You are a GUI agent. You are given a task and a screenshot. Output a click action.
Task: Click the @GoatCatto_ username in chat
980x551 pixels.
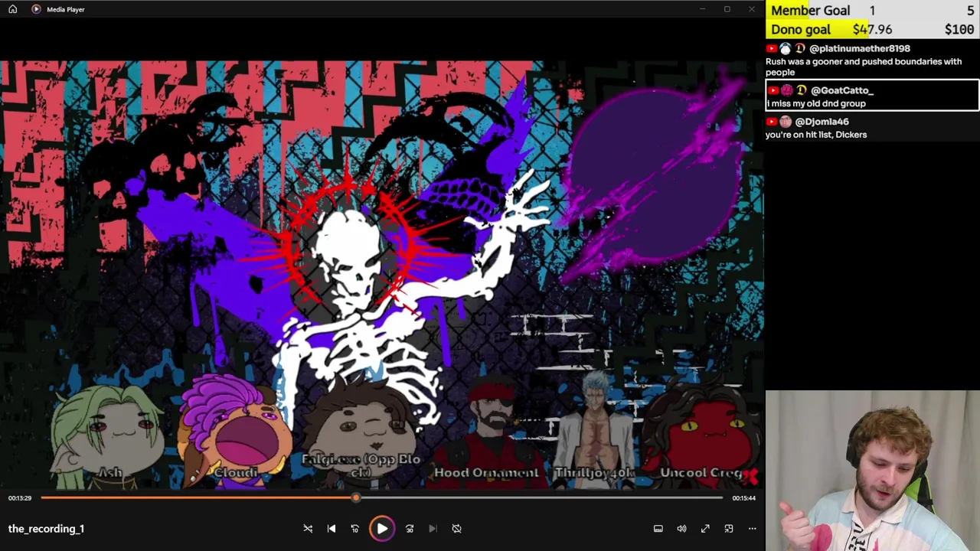[841, 90]
